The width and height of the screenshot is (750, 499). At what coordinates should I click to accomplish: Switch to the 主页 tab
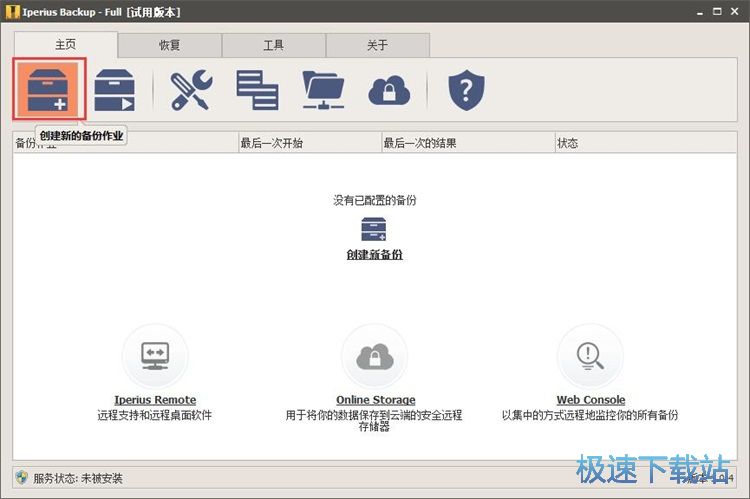66,45
